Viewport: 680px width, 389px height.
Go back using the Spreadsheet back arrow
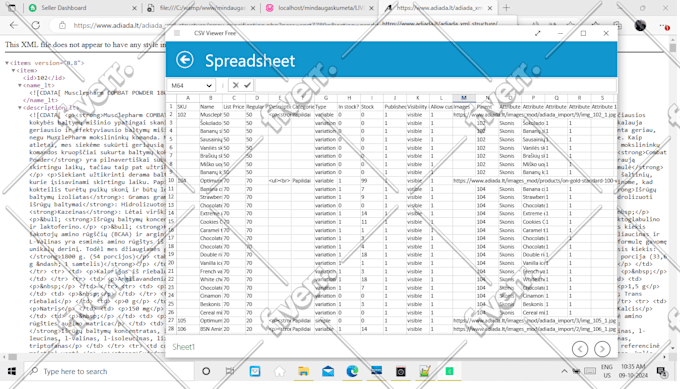pyautogui.click(x=185, y=60)
